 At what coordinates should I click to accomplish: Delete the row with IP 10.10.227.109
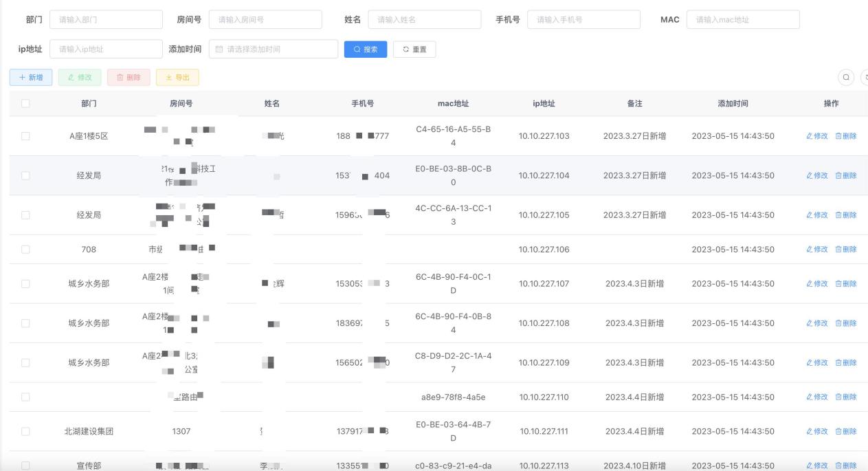(846, 363)
